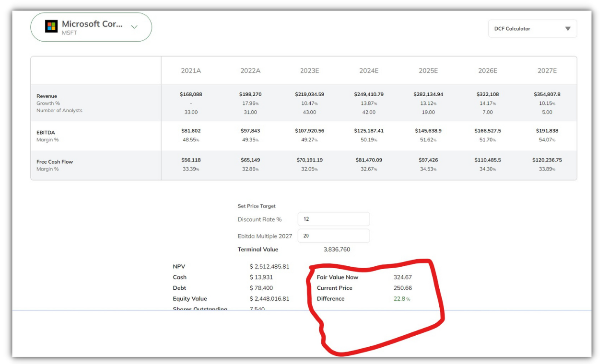Click free cash flow value $65,149
The image size is (609, 364).
click(250, 160)
